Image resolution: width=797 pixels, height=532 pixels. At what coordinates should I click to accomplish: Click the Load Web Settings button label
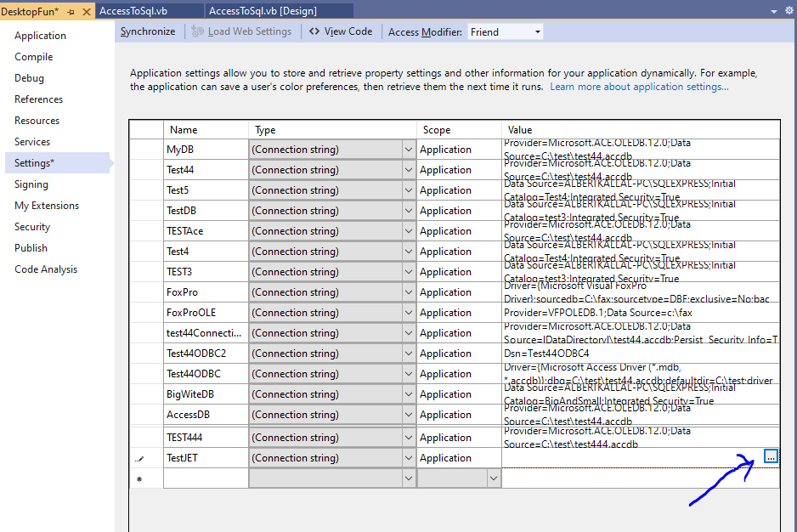[x=250, y=31]
